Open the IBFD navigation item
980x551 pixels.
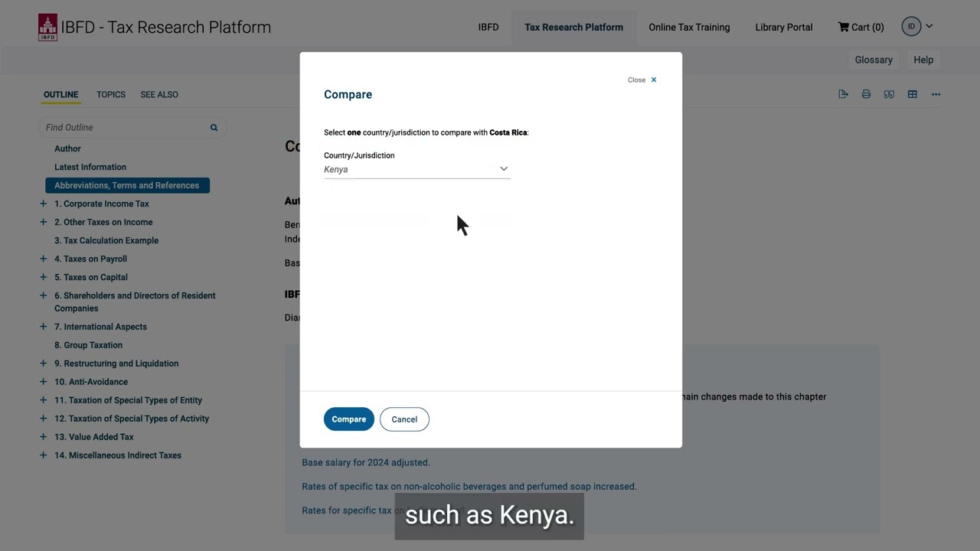pos(488,27)
